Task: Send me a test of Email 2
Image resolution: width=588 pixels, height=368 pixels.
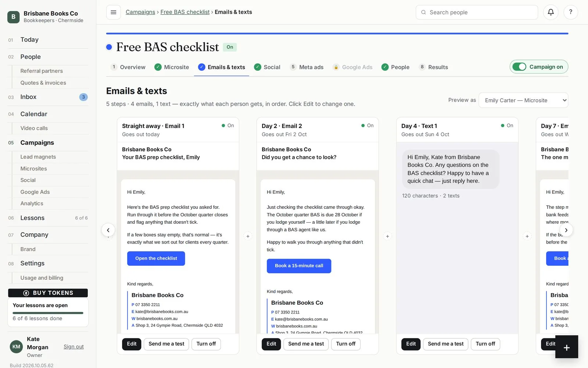Action: pyautogui.click(x=306, y=344)
